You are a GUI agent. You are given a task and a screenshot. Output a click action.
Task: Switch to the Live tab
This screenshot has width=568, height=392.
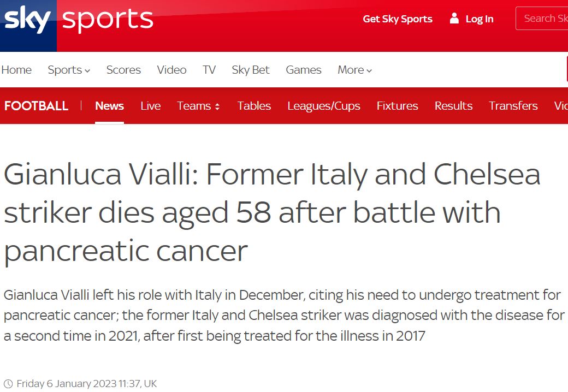click(x=151, y=106)
